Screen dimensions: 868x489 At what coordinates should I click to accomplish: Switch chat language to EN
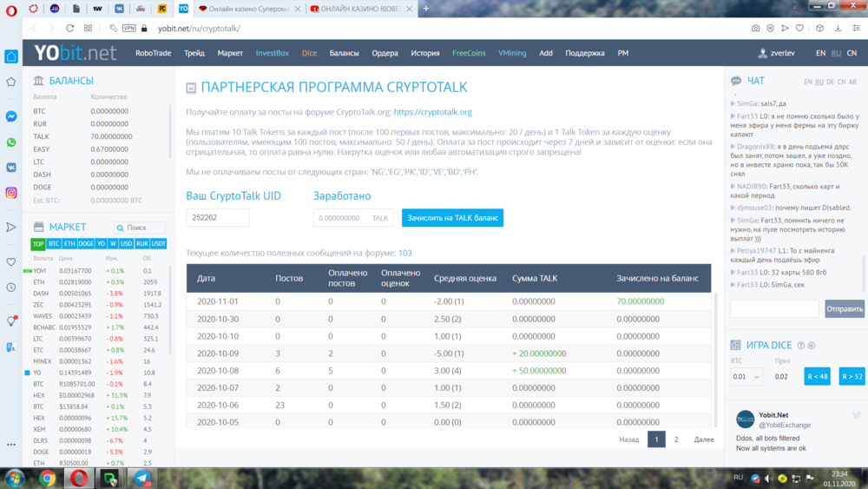[807, 82]
